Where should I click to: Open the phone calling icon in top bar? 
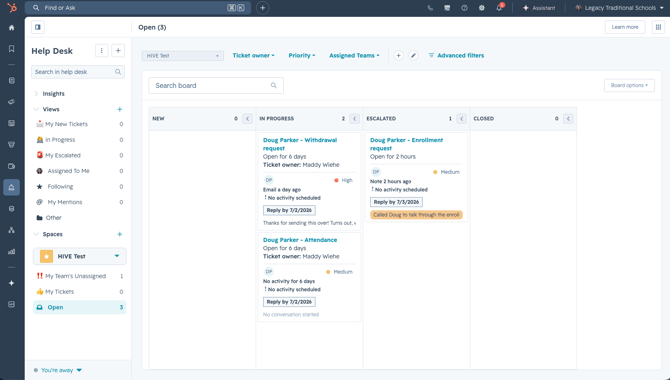(x=430, y=8)
